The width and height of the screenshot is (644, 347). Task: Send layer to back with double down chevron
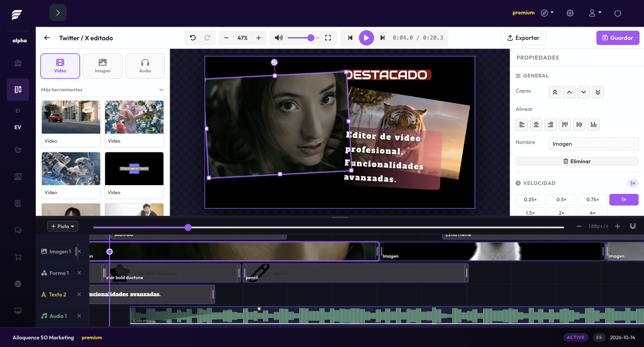tap(598, 92)
